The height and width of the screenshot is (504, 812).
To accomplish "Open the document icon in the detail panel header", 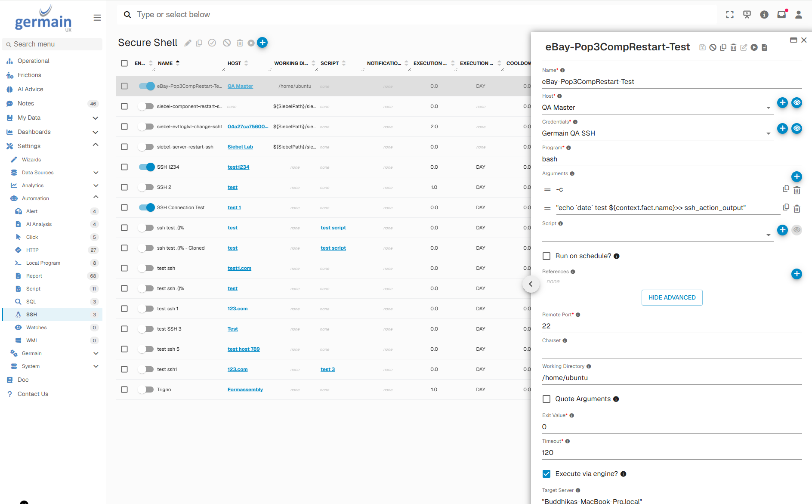I will [x=764, y=47].
